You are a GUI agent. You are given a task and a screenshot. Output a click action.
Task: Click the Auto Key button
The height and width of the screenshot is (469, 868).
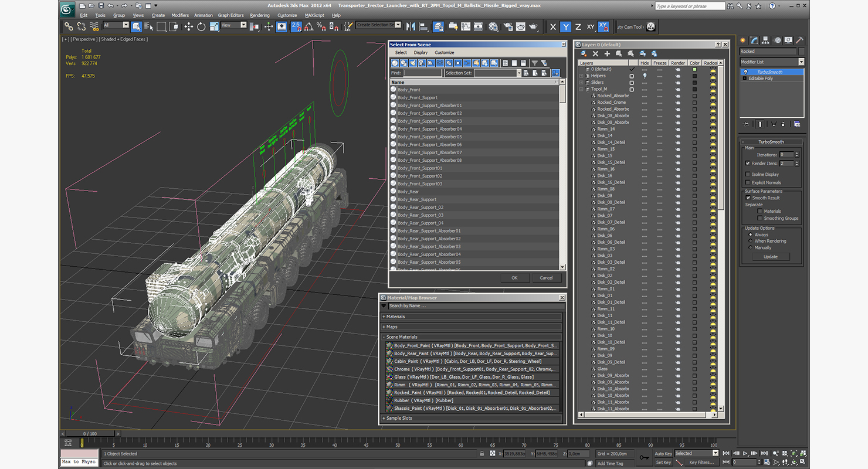(663, 453)
